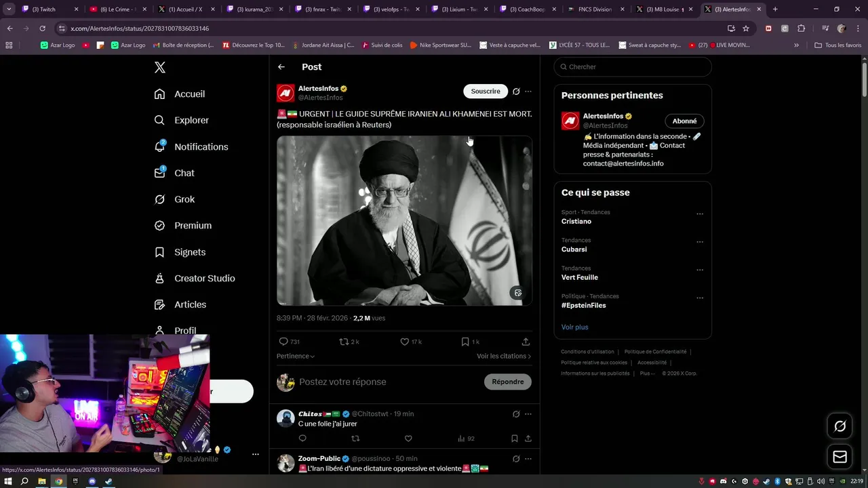Click reply icon with 731 count

tap(290, 342)
